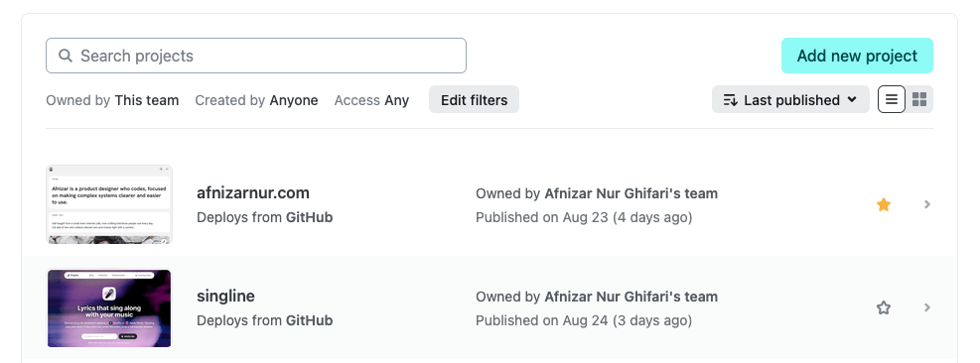Focus the Search projects field

pos(255,56)
